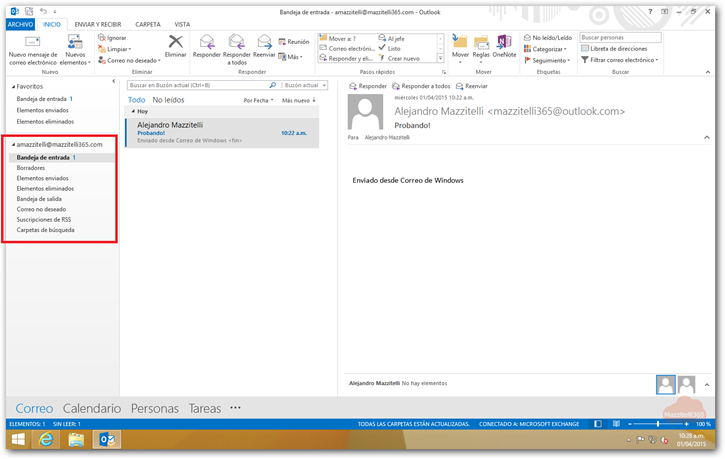Click the Buscar personas search field
The image size is (725, 459).
(x=620, y=37)
